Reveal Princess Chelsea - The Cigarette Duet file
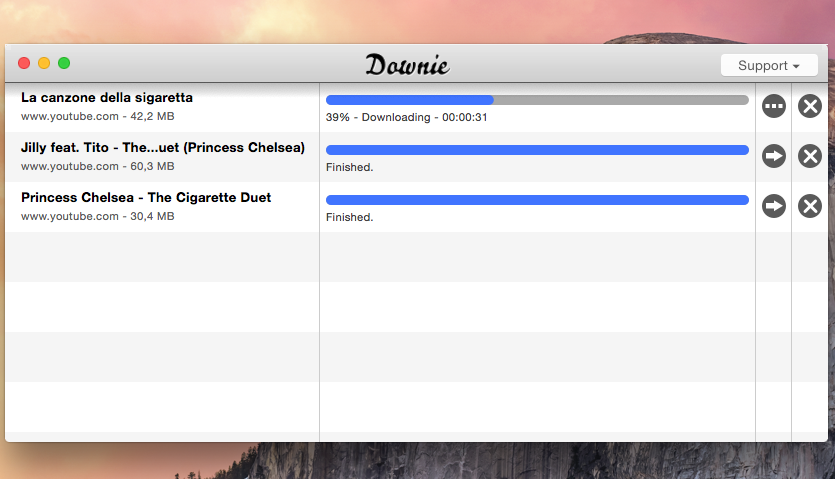The width and height of the screenshot is (835, 479). (774, 206)
